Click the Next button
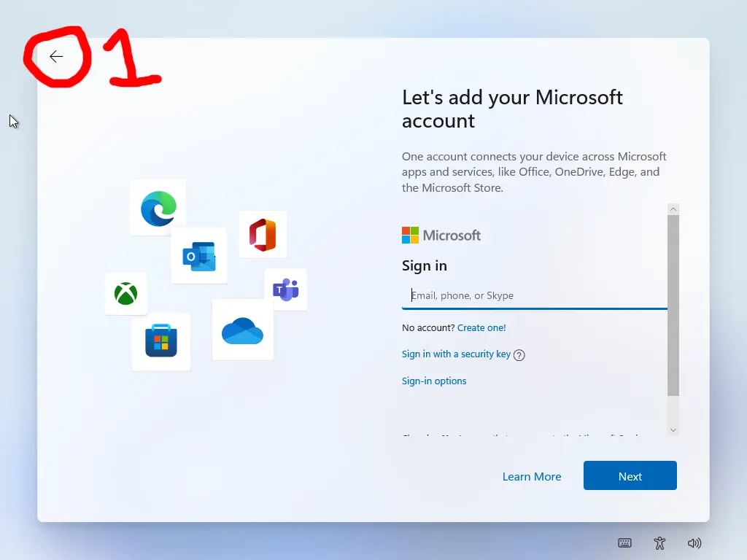This screenshot has height=560, width=747. 630,475
